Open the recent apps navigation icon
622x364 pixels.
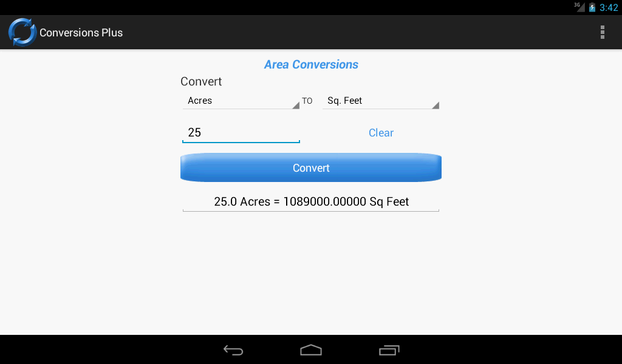389,350
